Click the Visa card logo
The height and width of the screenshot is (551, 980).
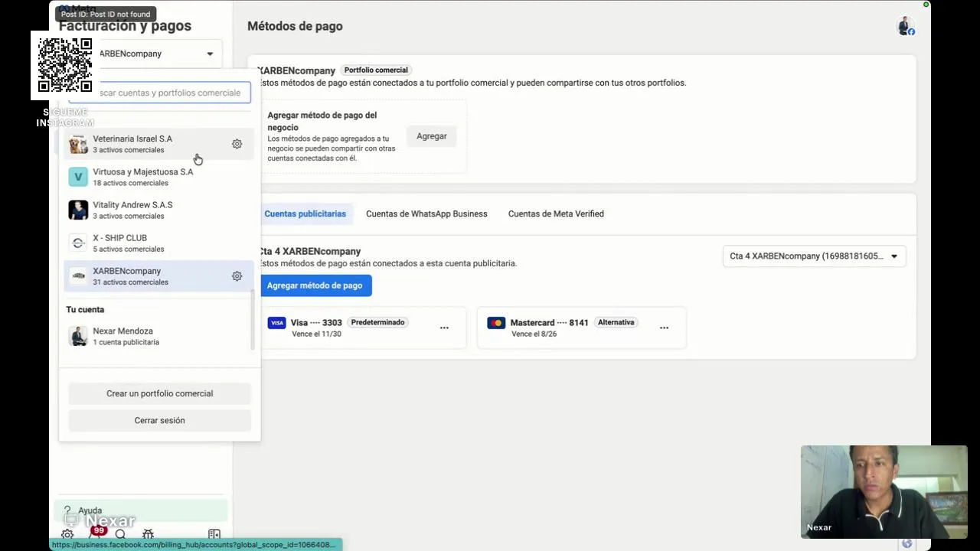click(276, 323)
